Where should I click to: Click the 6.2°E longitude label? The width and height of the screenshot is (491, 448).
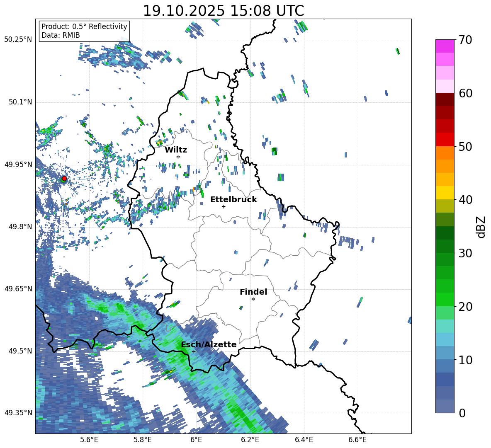250,440
